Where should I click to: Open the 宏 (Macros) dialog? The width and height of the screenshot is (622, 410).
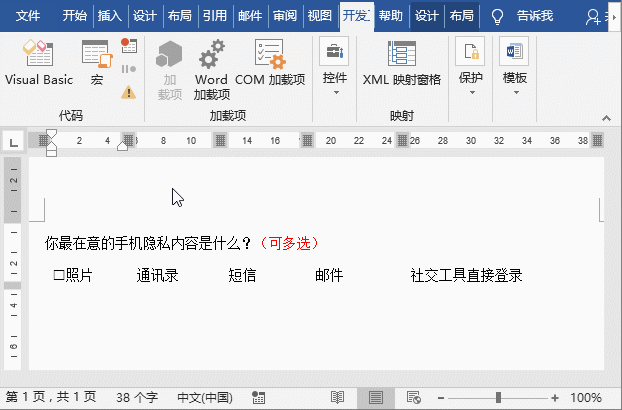(x=97, y=62)
